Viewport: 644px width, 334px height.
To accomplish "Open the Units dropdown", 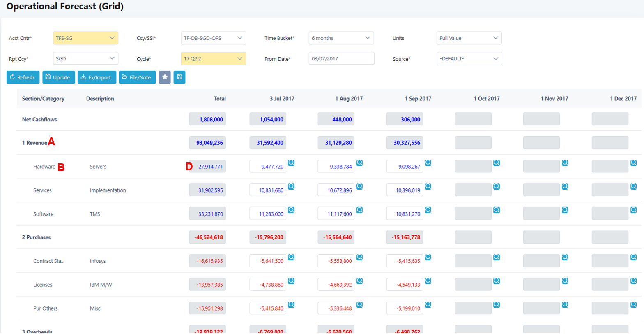I will (469, 38).
